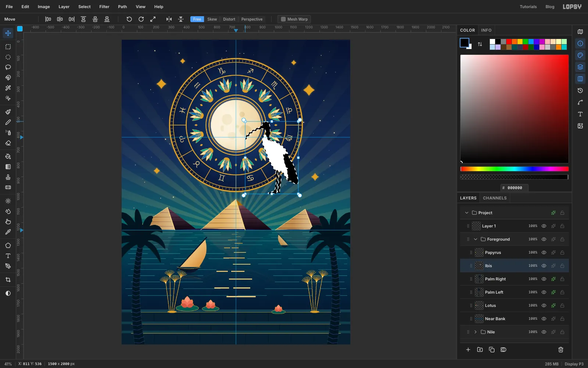Delete layer with the trash icon
Image resolution: width=588 pixels, height=368 pixels.
pyautogui.click(x=561, y=350)
